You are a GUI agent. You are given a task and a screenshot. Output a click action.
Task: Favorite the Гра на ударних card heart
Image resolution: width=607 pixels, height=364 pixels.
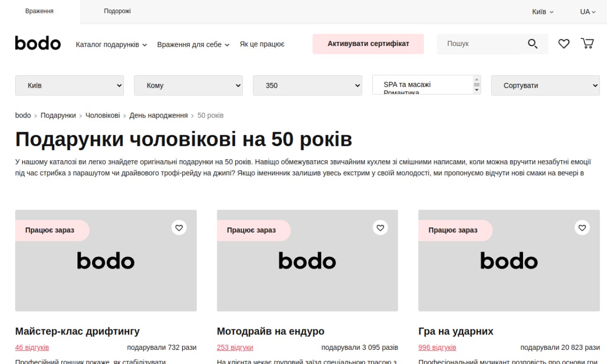582,227
